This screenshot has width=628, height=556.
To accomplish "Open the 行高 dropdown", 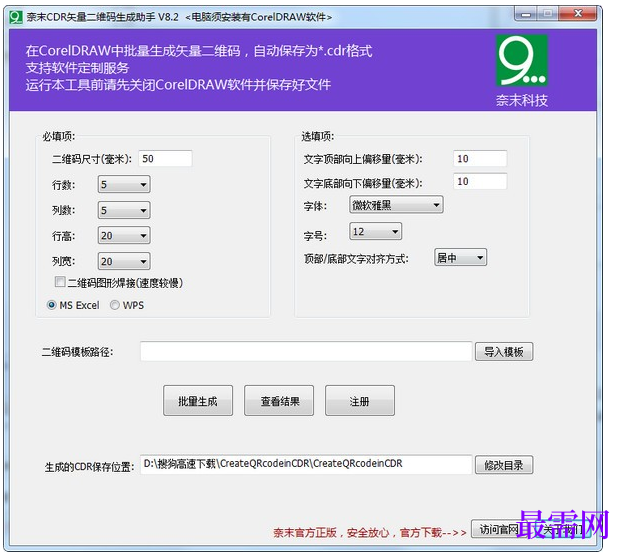I will pos(124,236).
